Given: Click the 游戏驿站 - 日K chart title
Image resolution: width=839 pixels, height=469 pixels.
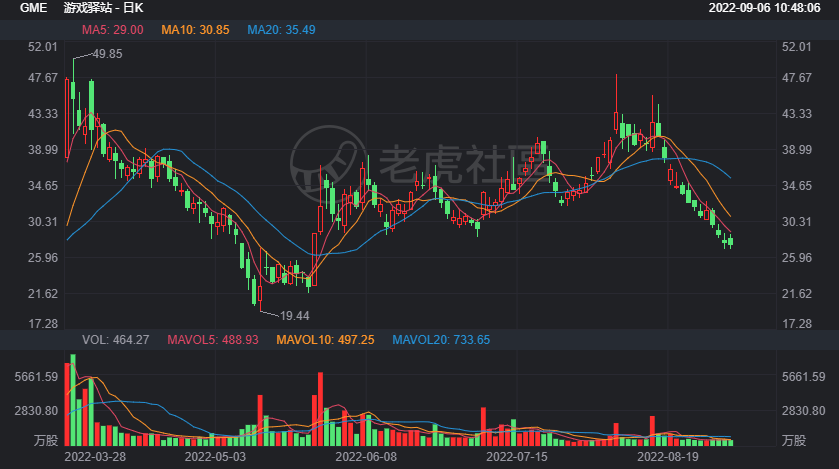Looking at the screenshot, I should (103, 8).
